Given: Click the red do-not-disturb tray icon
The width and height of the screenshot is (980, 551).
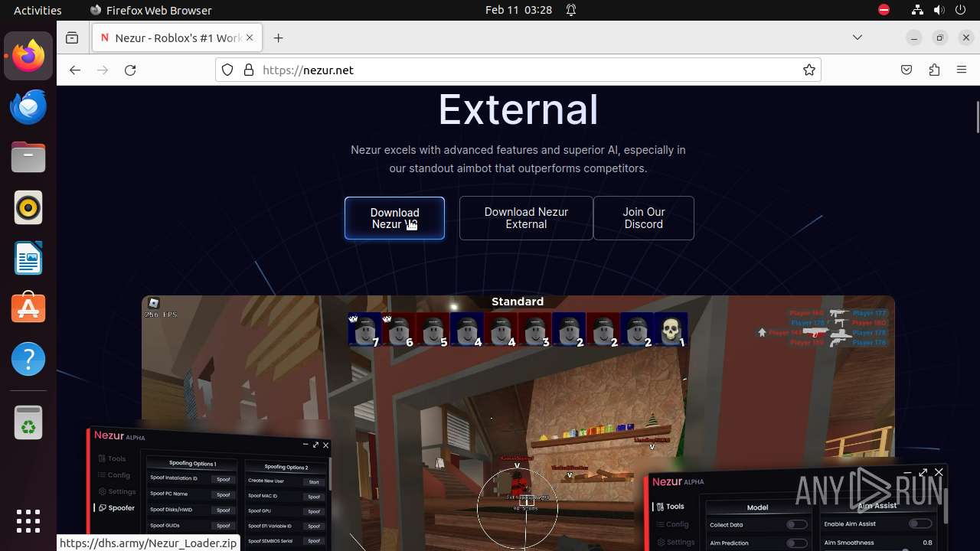Looking at the screenshot, I should 884,10.
